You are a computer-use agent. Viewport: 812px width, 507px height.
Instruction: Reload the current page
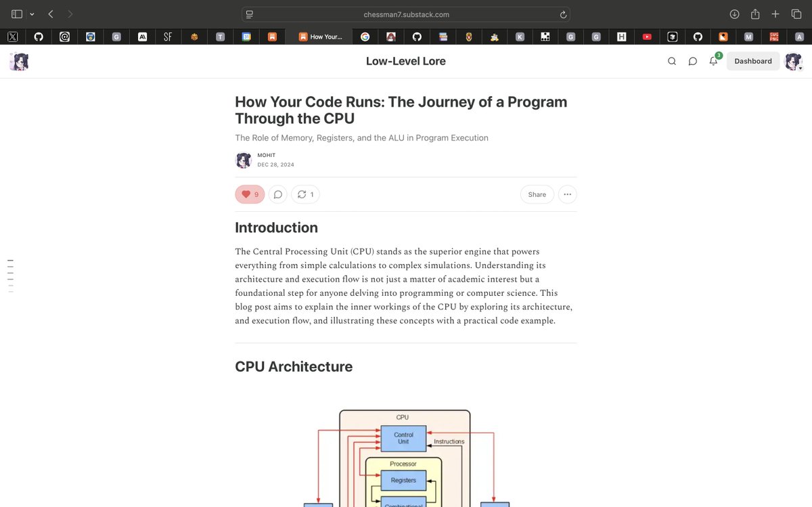562,14
